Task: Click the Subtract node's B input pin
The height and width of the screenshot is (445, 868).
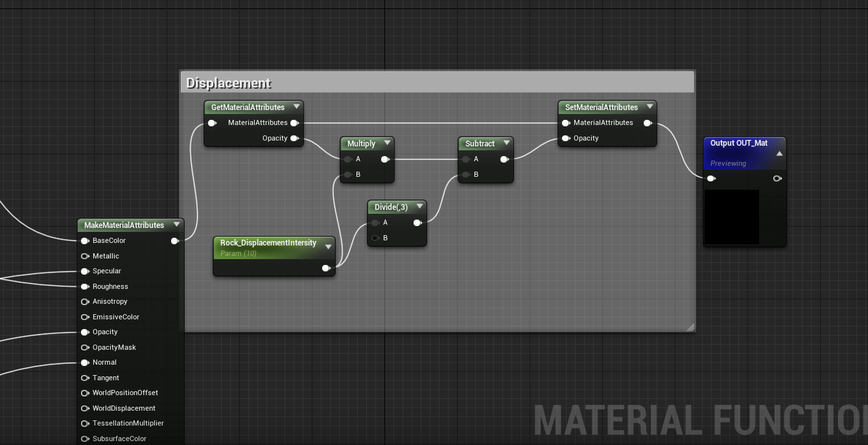Action: click(x=466, y=174)
